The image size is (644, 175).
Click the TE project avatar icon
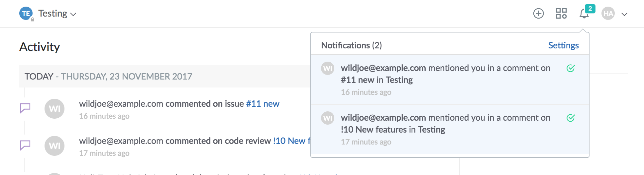pyautogui.click(x=26, y=14)
